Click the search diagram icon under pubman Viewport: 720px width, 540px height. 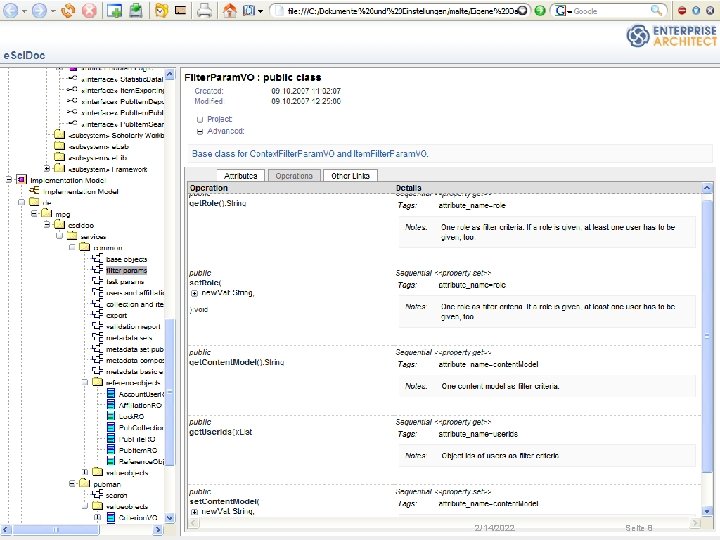tap(97, 495)
